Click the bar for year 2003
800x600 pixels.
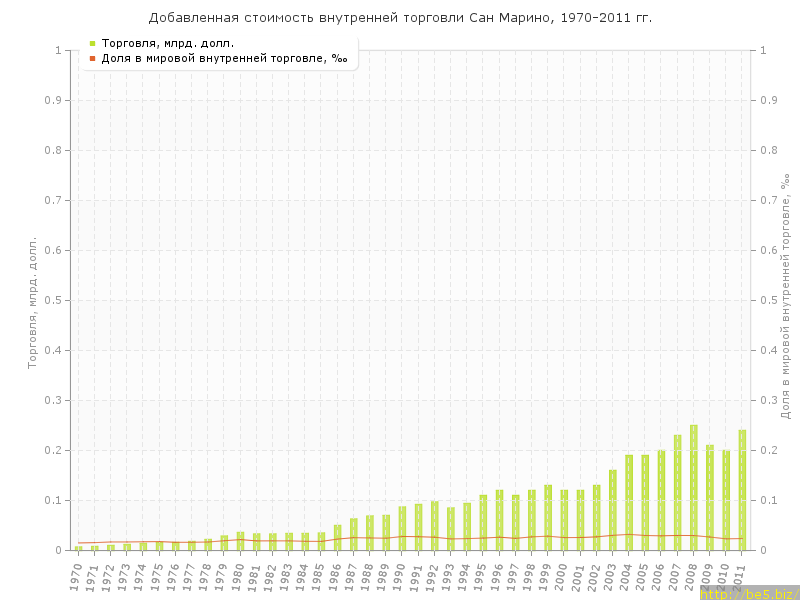click(x=612, y=510)
